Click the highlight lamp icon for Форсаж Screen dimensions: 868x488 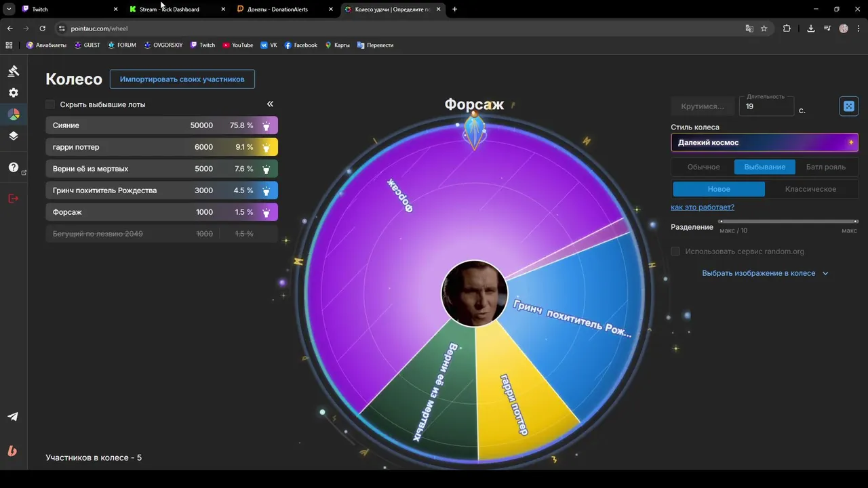point(267,212)
